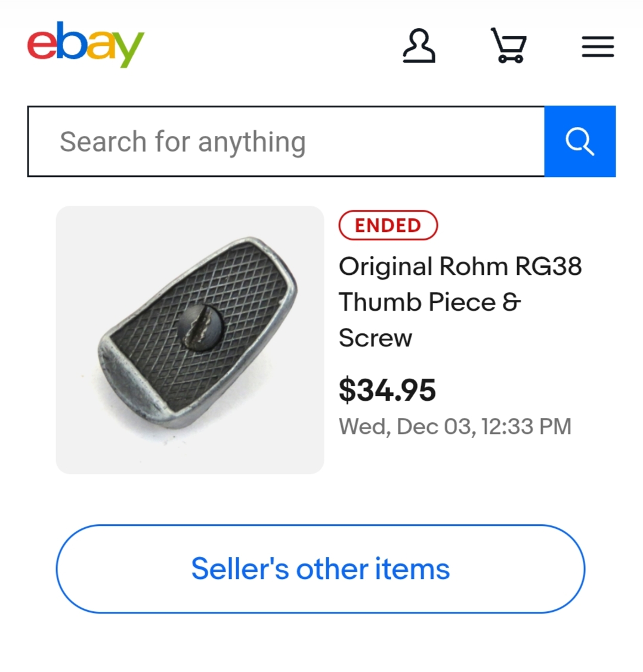Screen dimensions: 643x672
Task: Open the thumb piece product photo
Action: (190, 340)
